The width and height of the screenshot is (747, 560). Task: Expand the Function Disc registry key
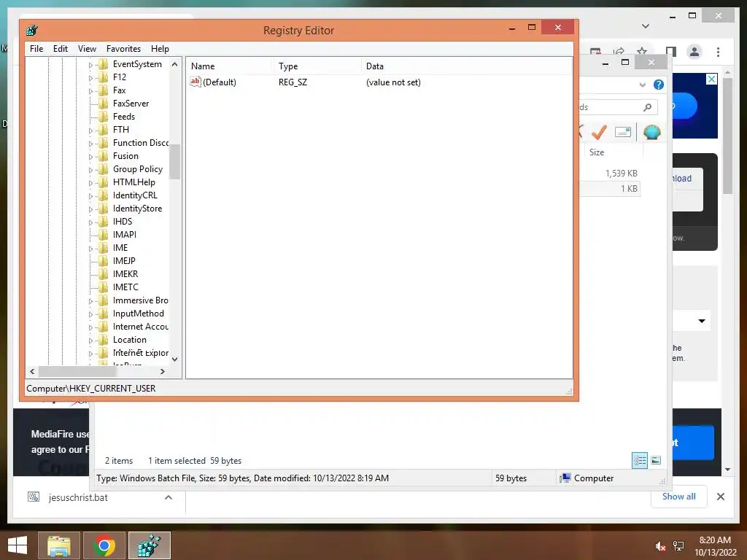(90, 144)
